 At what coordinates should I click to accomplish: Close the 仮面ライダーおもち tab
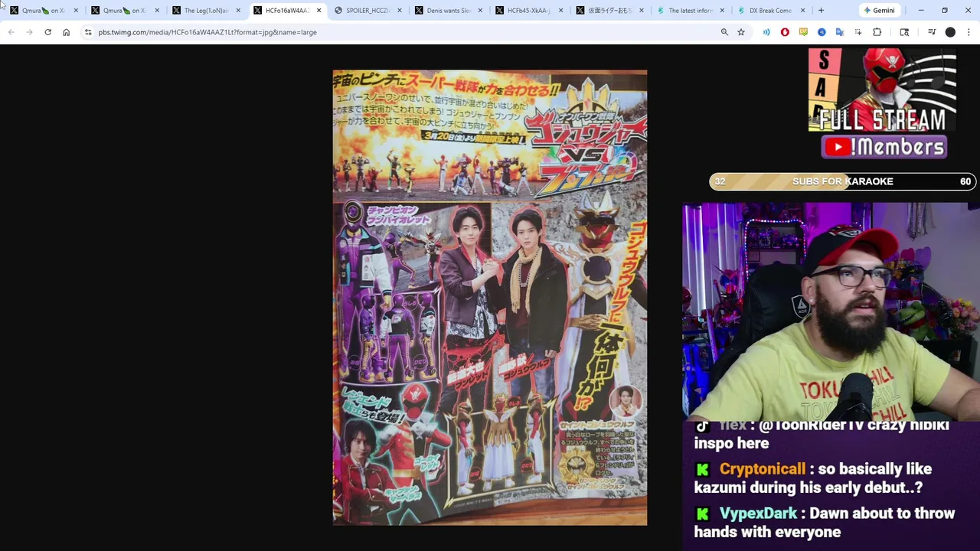[642, 10]
